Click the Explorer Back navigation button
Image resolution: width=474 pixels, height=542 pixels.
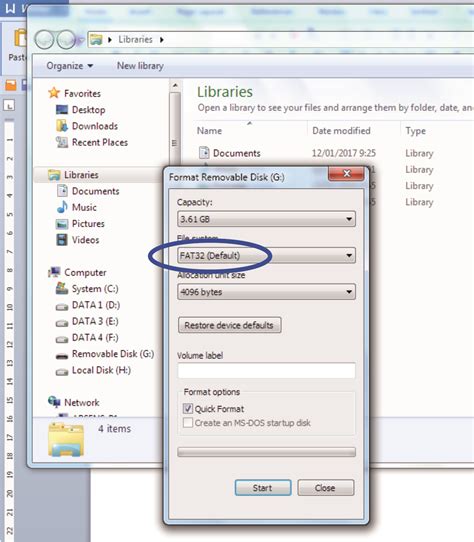coord(44,39)
